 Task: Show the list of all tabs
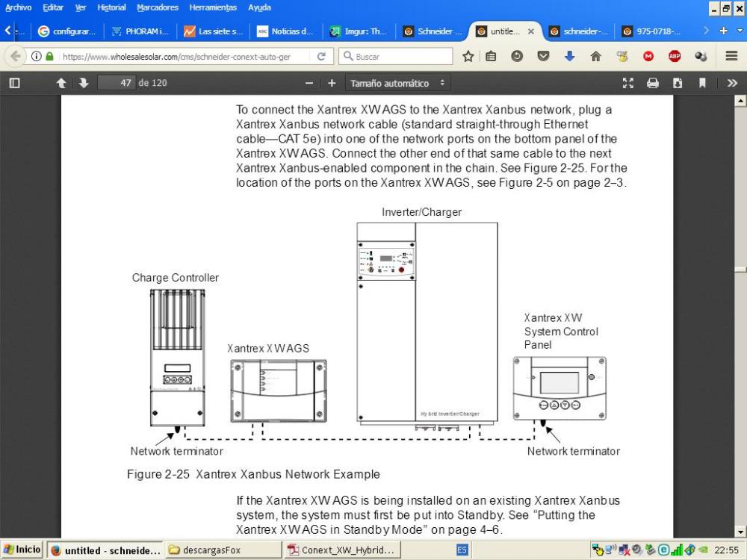point(740,31)
